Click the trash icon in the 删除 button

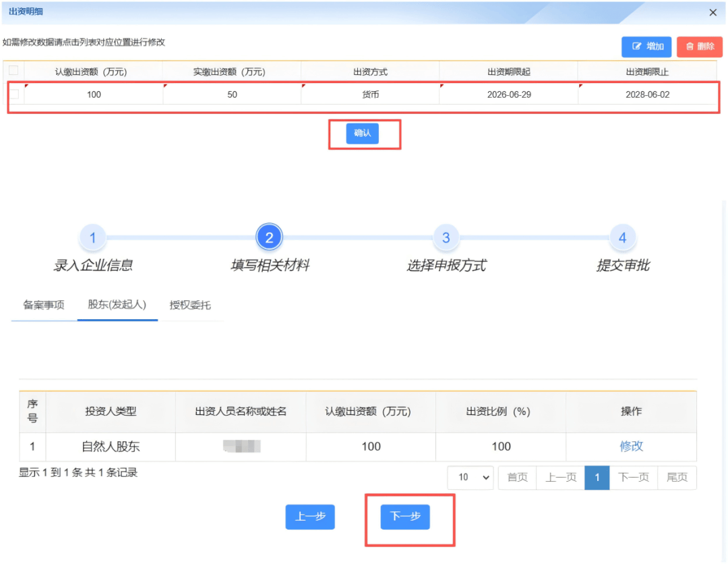[690, 47]
